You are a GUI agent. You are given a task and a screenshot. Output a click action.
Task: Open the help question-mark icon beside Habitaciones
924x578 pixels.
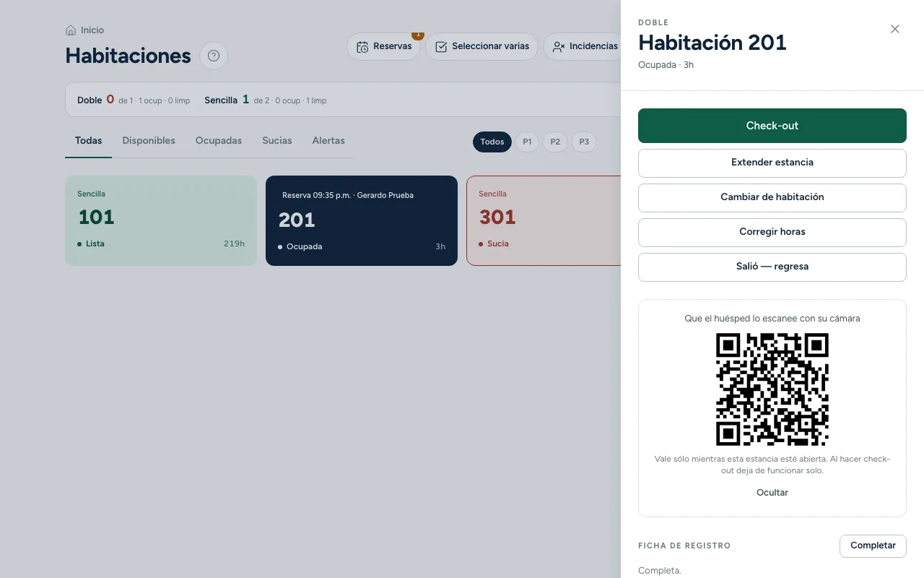pos(214,56)
